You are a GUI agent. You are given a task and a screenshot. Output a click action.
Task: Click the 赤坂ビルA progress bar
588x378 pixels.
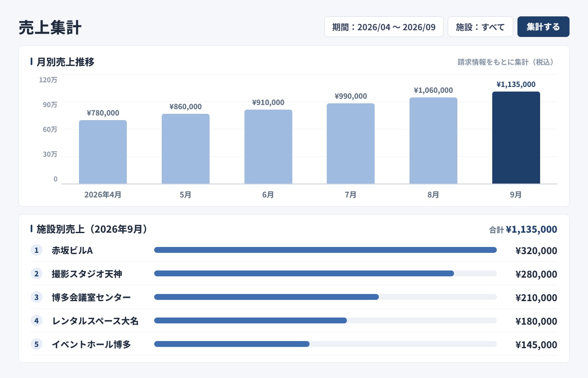point(325,250)
